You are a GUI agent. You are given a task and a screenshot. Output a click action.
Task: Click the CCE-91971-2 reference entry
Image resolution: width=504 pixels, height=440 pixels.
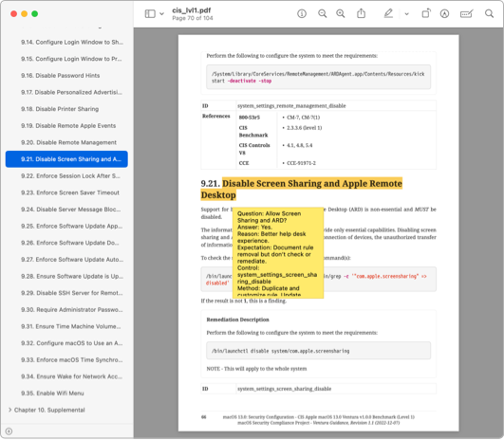[x=301, y=163]
